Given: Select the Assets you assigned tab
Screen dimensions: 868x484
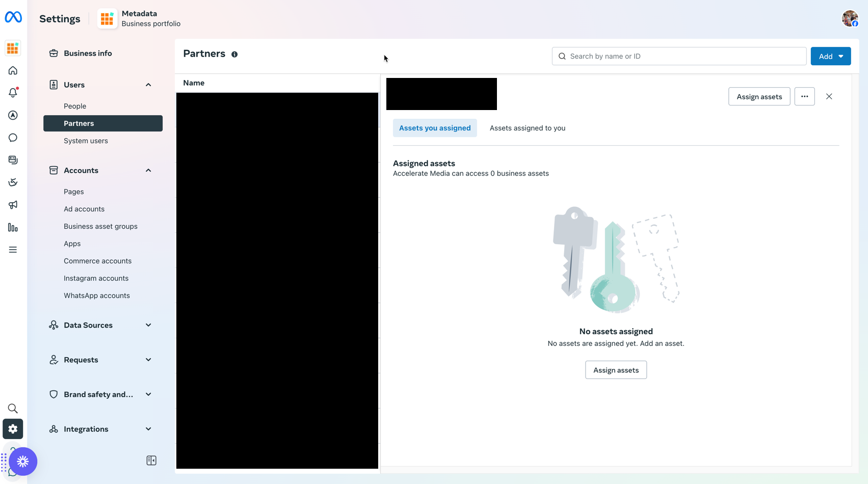Looking at the screenshot, I should click(x=435, y=128).
